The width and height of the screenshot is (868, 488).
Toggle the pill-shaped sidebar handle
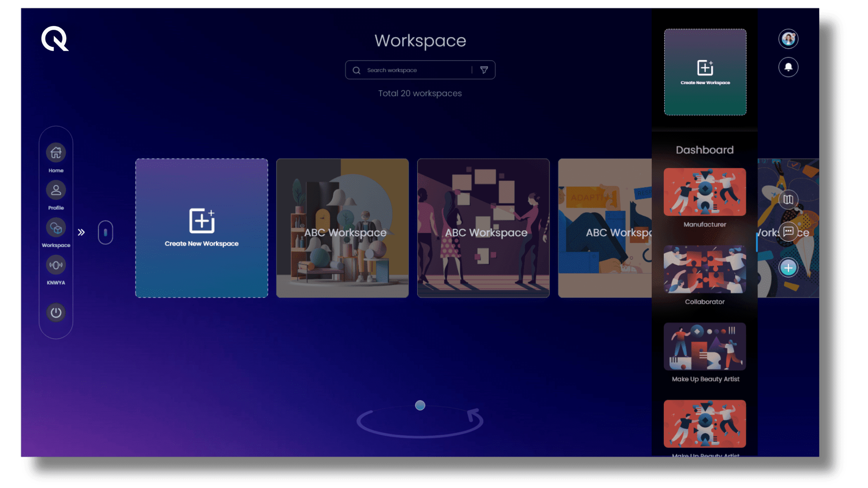point(105,232)
